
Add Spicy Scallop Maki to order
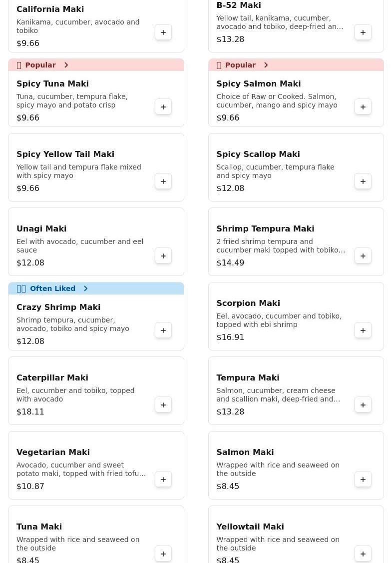pyautogui.click(x=363, y=181)
